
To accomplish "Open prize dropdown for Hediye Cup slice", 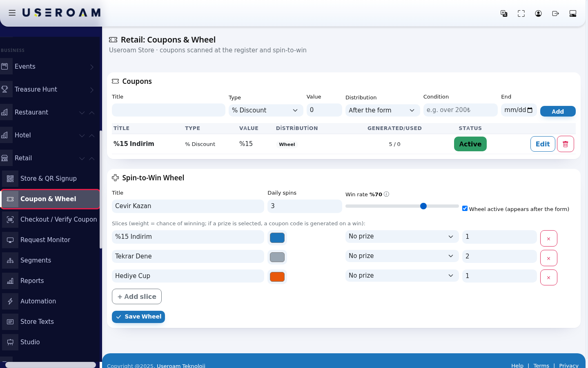I will (402, 276).
